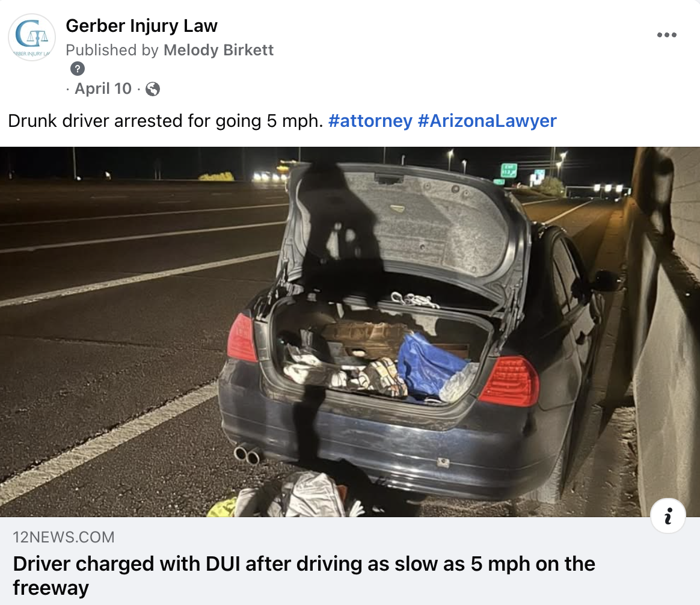Follow the #attorney hashtag

370,120
